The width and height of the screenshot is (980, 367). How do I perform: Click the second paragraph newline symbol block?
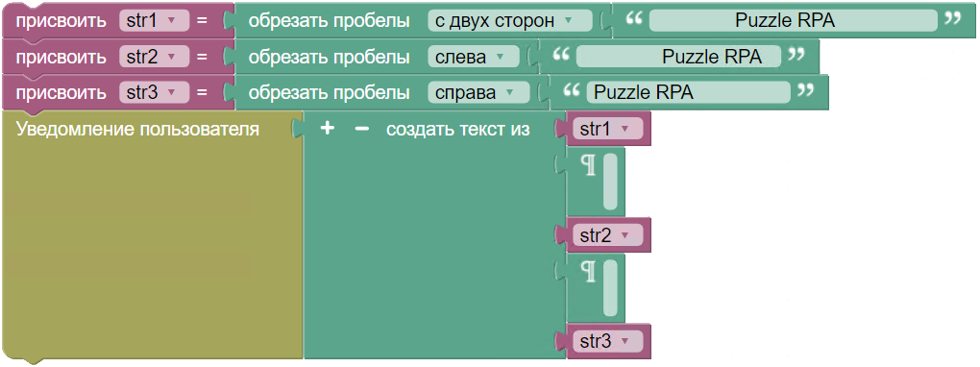(x=589, y=271)
